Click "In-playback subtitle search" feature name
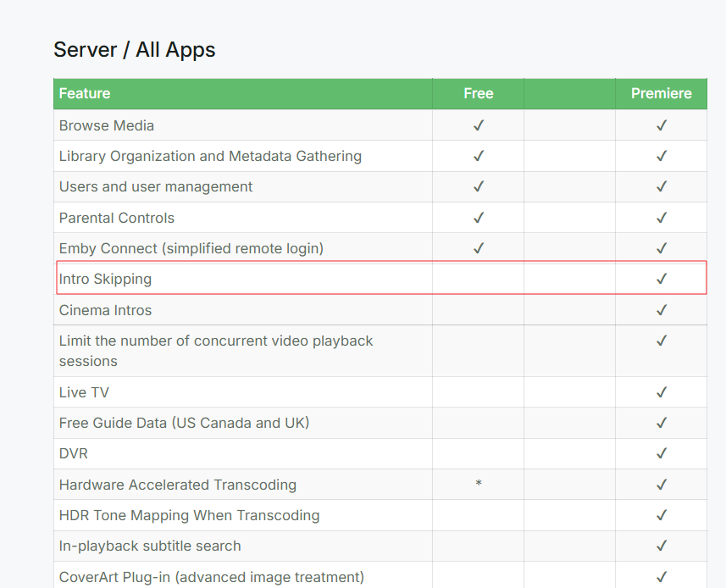The image size is (726, 588). coord(150,546)
